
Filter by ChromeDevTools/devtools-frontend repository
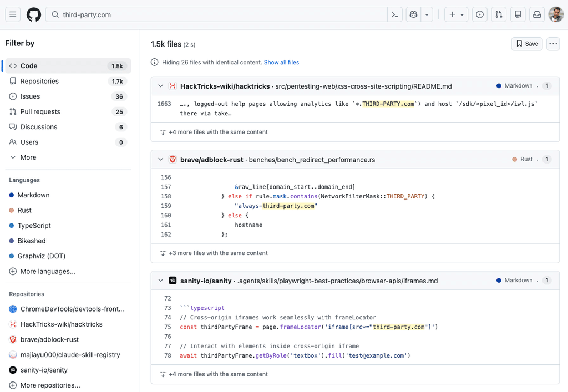(x=68, y=309)
